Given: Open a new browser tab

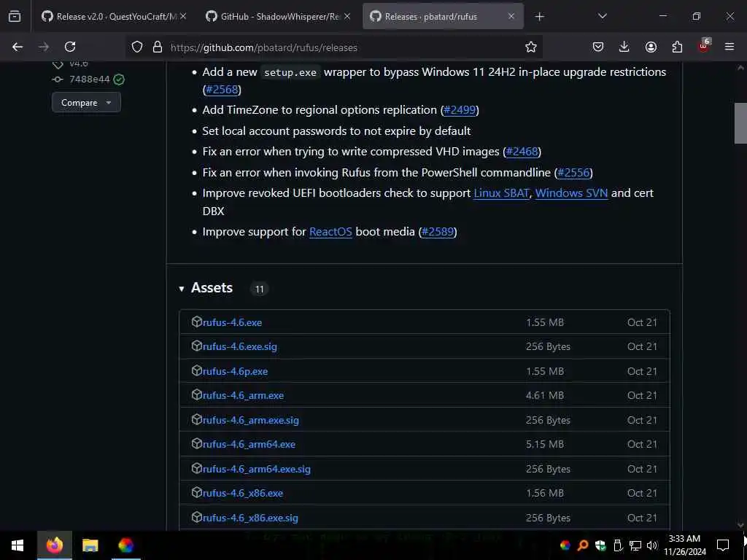Looking at the screenshot, I should (539, 17).
